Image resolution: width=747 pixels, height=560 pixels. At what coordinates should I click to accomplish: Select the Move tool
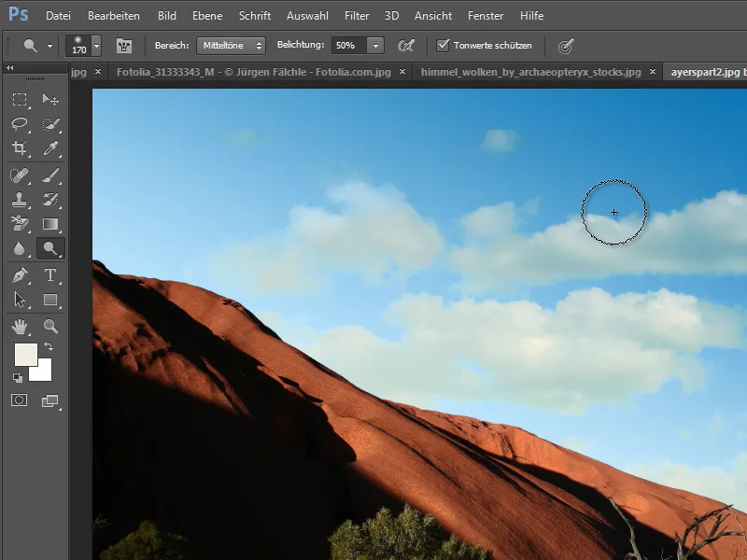pos(50,100)
